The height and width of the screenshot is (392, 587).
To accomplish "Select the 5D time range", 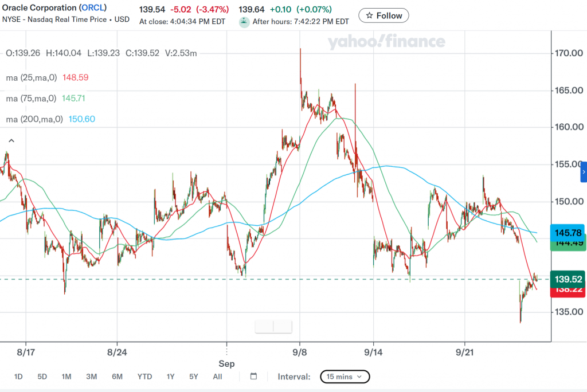I will pos(42,377).
